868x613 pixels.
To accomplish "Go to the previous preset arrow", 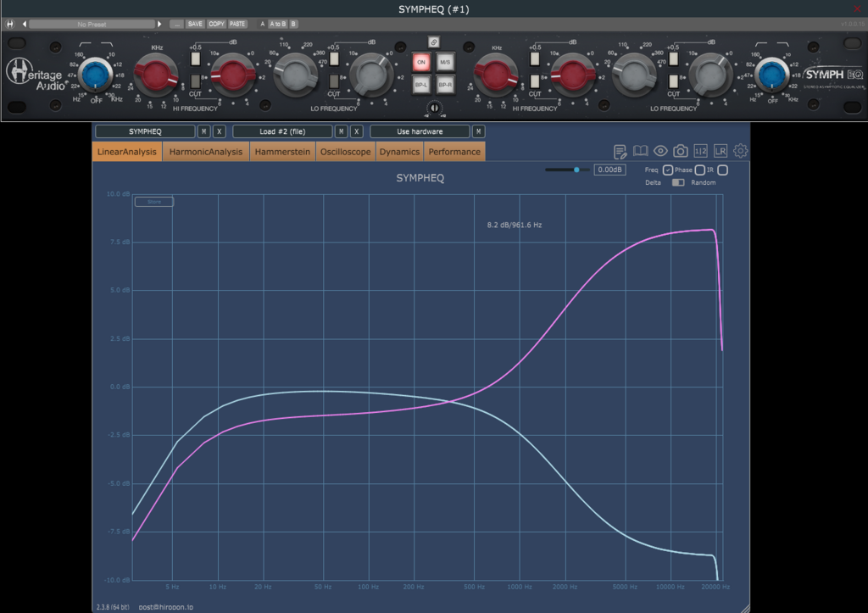I will (x=25, y=24).
